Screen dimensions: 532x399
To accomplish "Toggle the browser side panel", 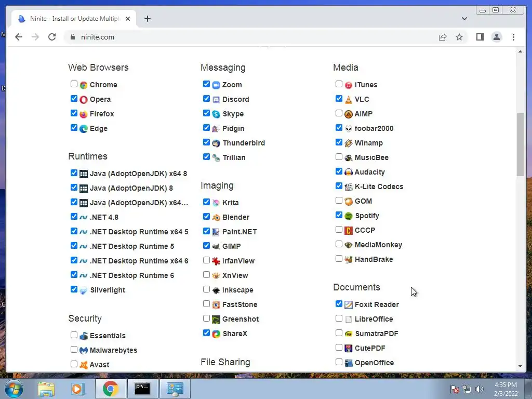I will point(480,37).
